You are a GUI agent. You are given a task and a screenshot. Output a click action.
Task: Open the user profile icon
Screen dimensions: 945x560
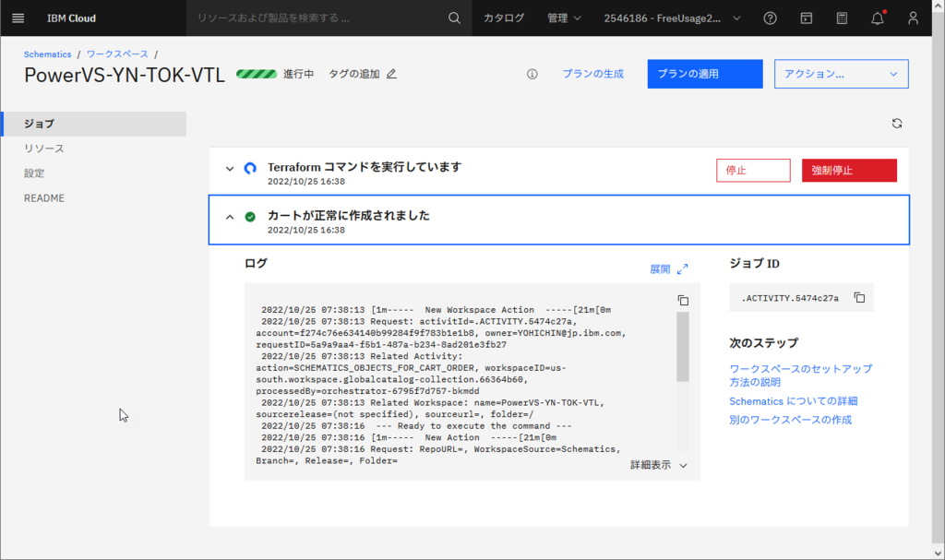913,18
